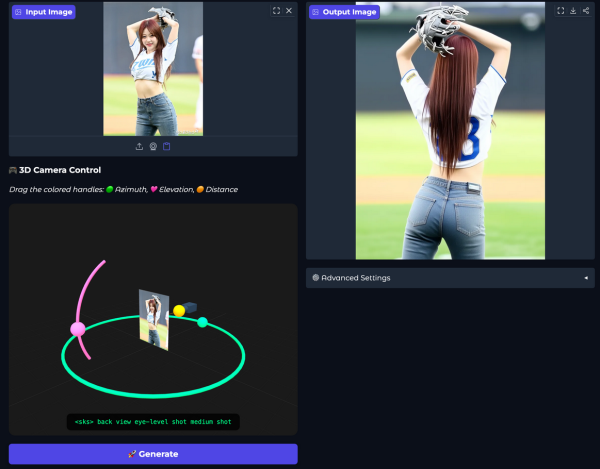
Task: Click the webcam capture icon under input image
Action: click(153, 147)
